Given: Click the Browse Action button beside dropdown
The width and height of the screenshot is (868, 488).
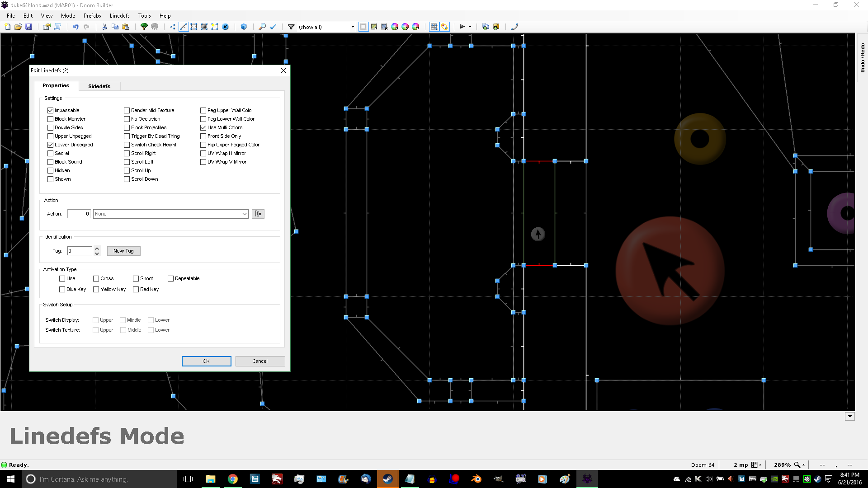Looking at the screenshot, I should (x=258, y=214).
